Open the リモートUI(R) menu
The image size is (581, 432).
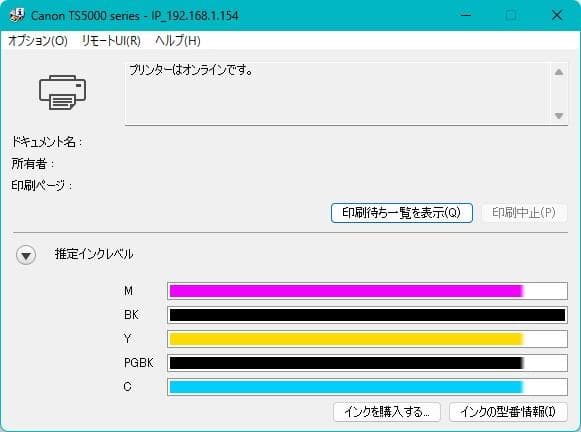111,40
